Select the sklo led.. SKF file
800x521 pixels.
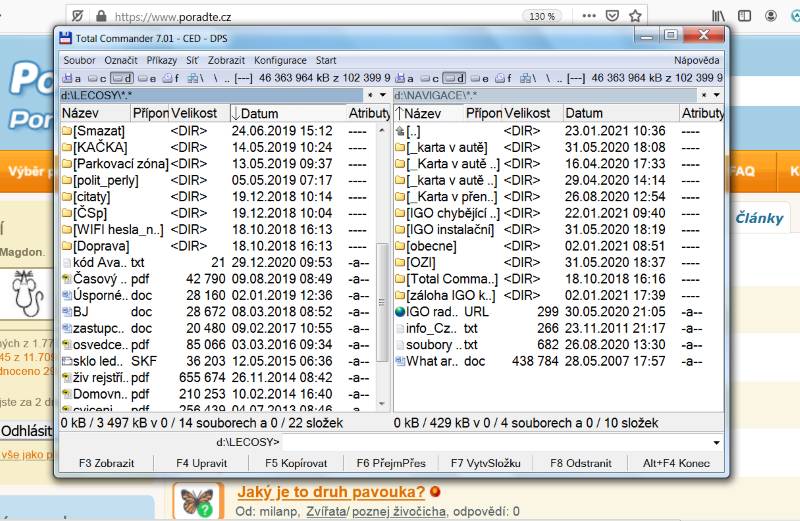tap(110, 361)
